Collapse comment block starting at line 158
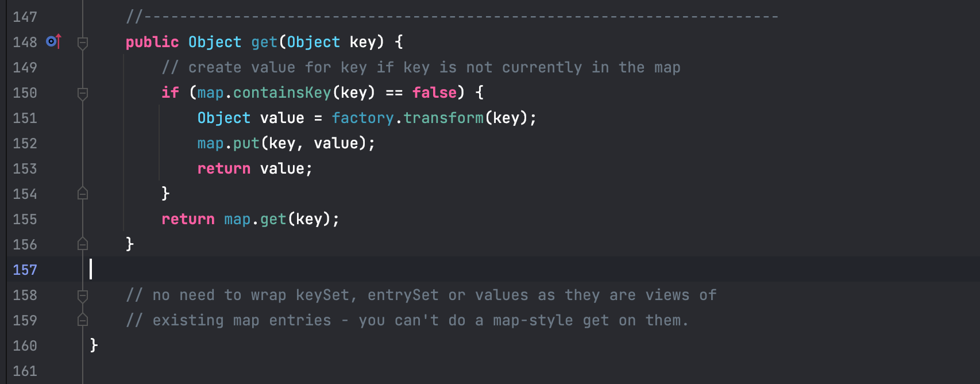The image size is (980, 384). 83,295
